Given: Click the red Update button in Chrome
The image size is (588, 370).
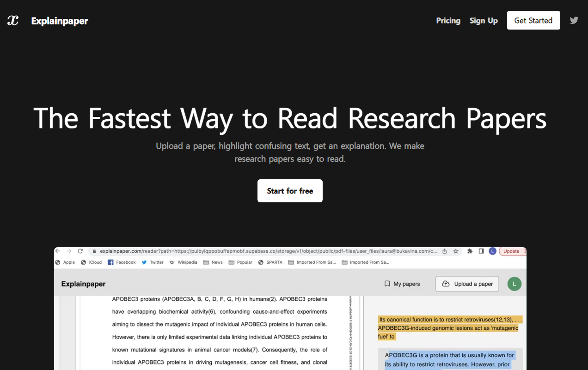Looking at the screenshot, I should pos(512,251).
